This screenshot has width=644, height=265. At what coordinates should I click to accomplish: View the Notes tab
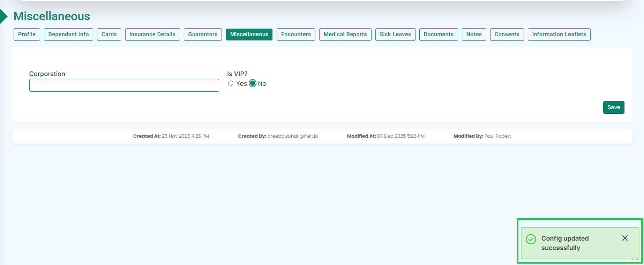point(474,35)
